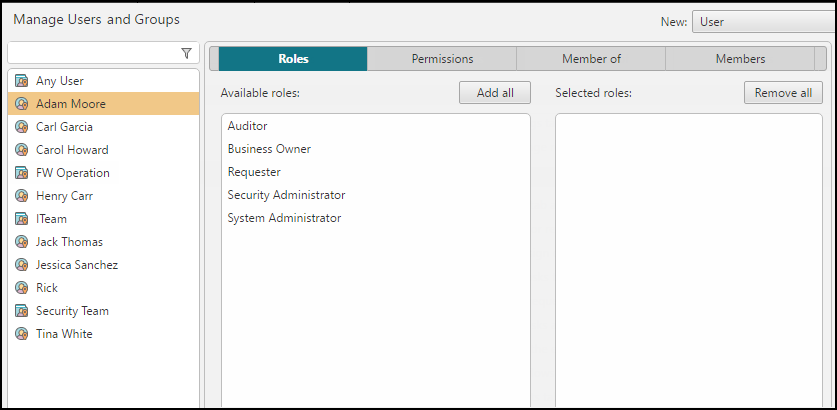Choose Security Administrator from available roles

[x=286, y=195]
